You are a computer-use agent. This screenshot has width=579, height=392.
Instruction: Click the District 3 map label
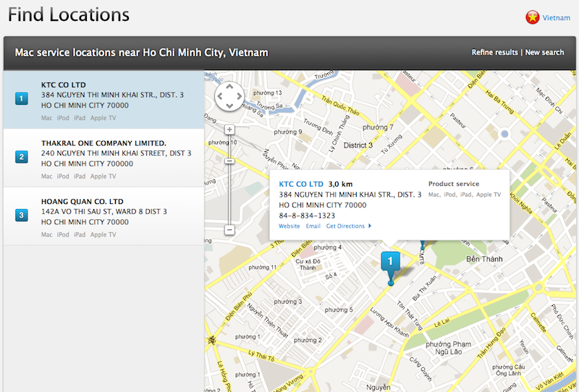coord(358,145)
